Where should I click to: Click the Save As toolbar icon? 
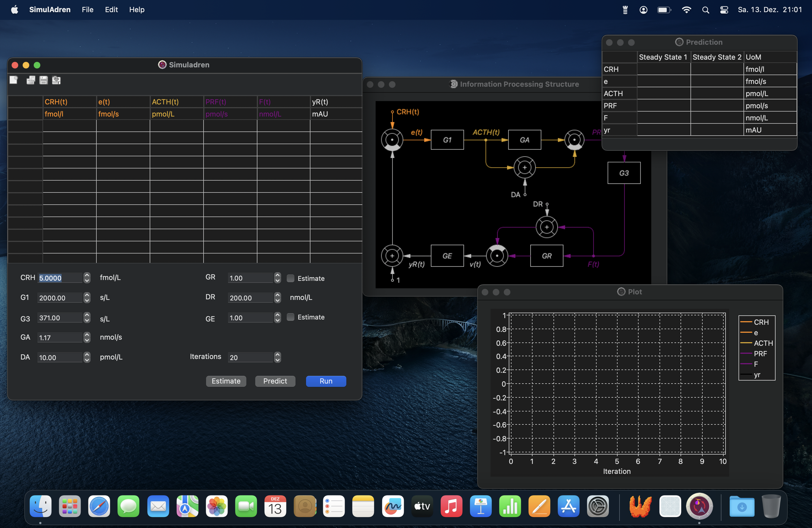(56, 80)
